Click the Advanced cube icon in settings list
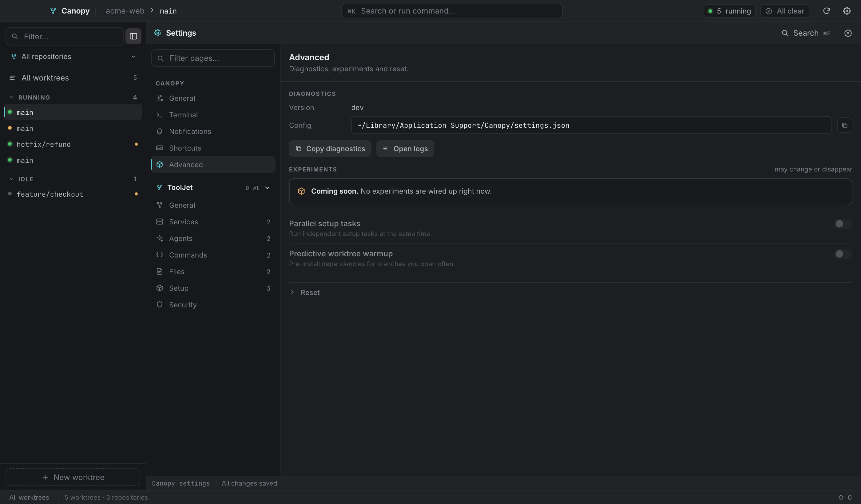The image size is (861, 504). 160,165
